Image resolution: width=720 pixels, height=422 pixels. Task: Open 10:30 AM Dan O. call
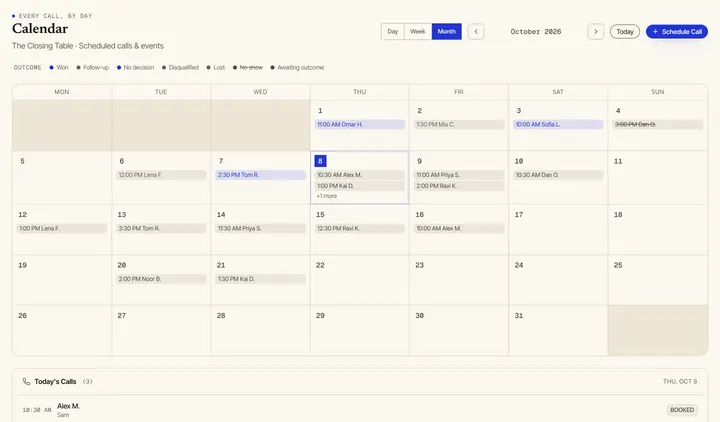[558, 175]
